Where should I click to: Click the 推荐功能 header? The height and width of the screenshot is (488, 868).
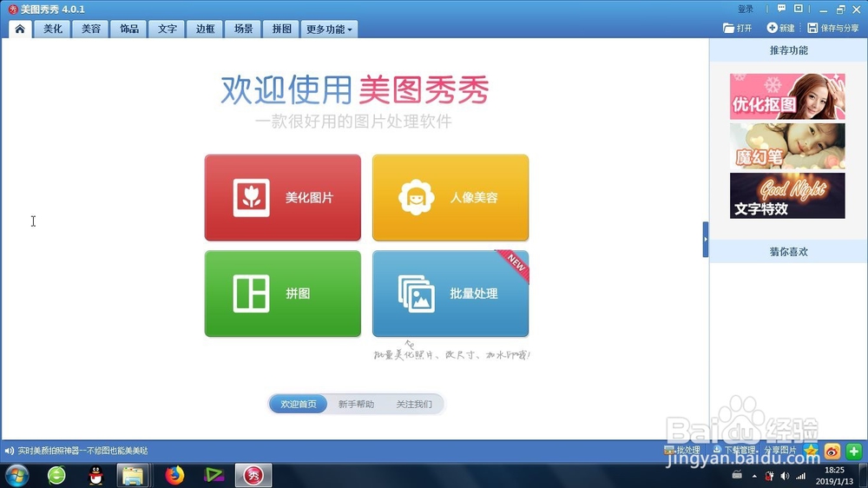point(789,50)
